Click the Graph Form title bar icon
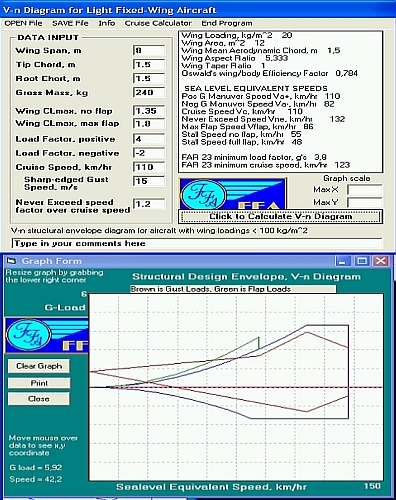The height and width of the screenshot is (500, 396). pos(12,261)
